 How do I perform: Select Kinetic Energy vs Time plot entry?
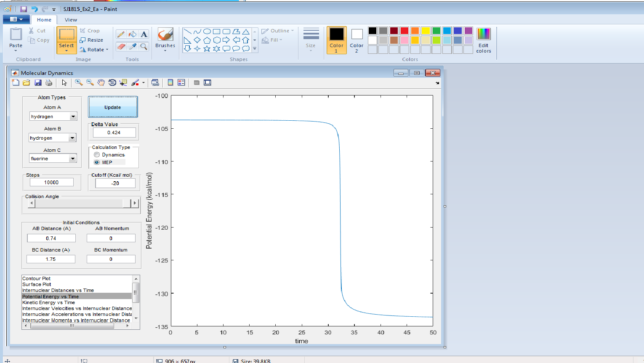pos(48,302)
